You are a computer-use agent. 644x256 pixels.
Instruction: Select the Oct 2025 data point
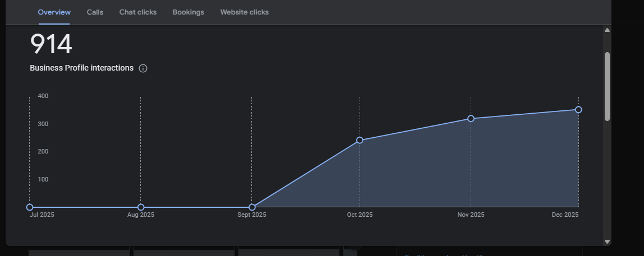pyautogui.click(x=360, y=140)
